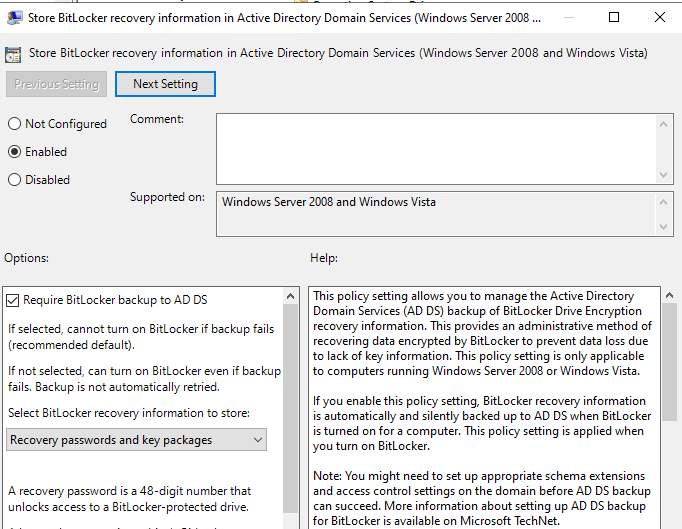Select the Not Configured radio button

pos(14,124)
